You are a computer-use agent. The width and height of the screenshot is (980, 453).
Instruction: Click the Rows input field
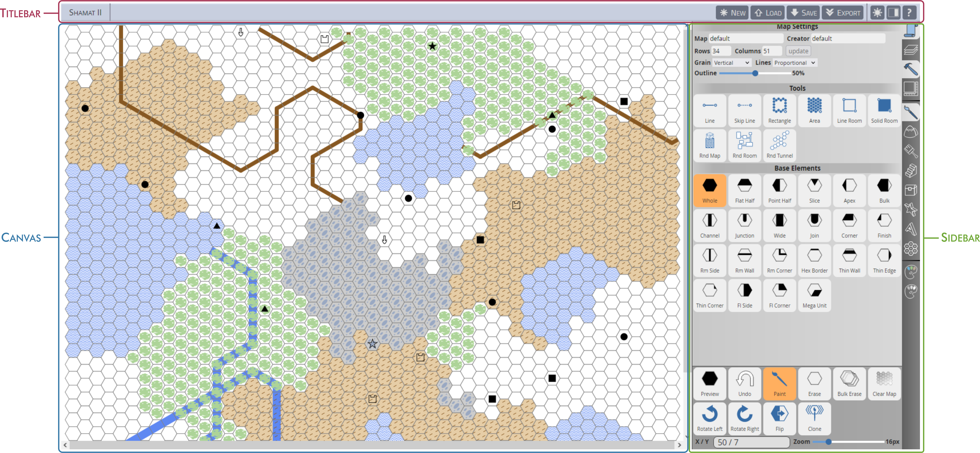pyautogui.click(x=721, y=51)
